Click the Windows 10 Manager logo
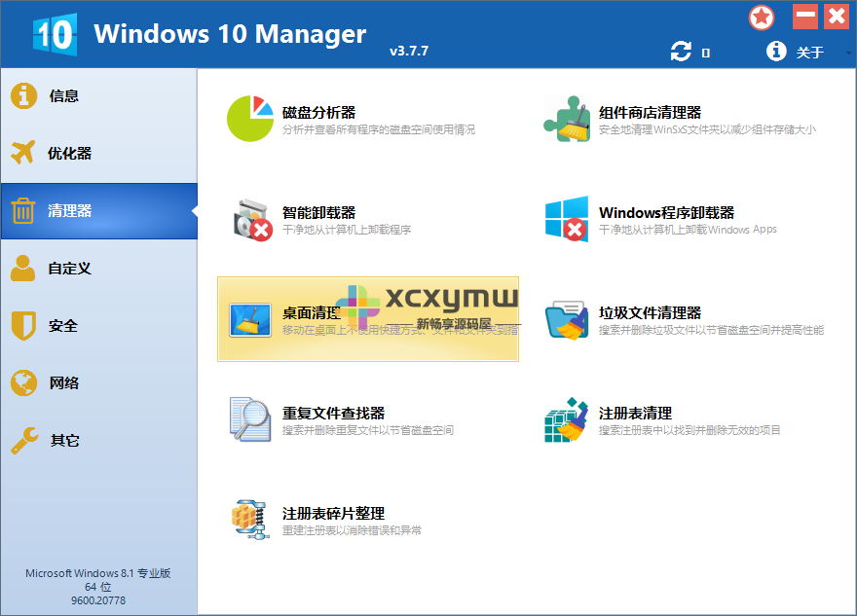The height and width of the screenshot is (616, 857). [x=54, y=32]
